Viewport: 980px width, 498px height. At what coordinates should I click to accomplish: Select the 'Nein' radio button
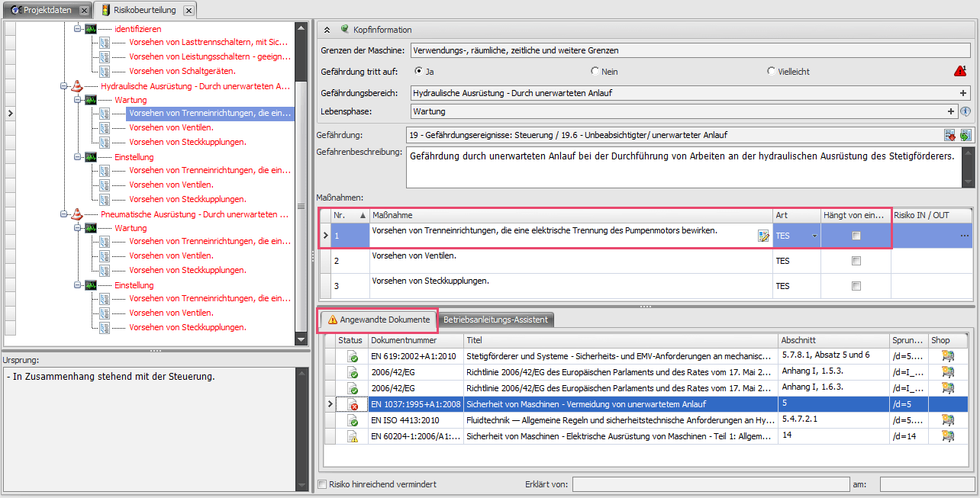click(x=595, y=72)
